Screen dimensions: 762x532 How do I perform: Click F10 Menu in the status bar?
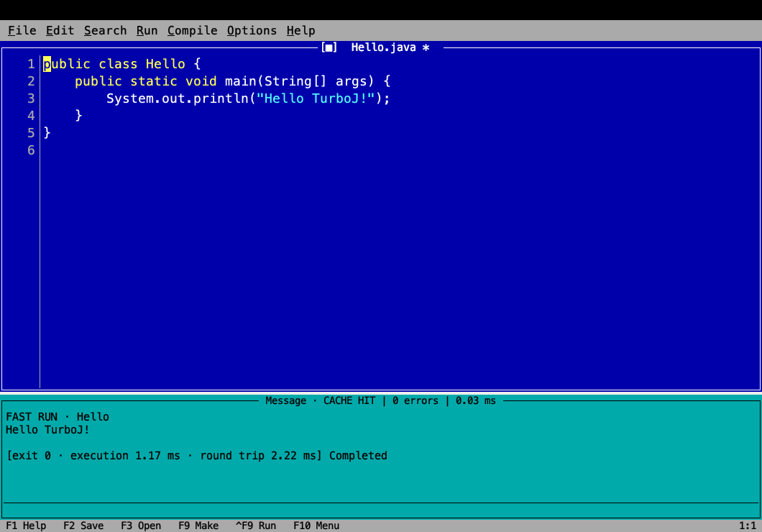click(316, 526)
